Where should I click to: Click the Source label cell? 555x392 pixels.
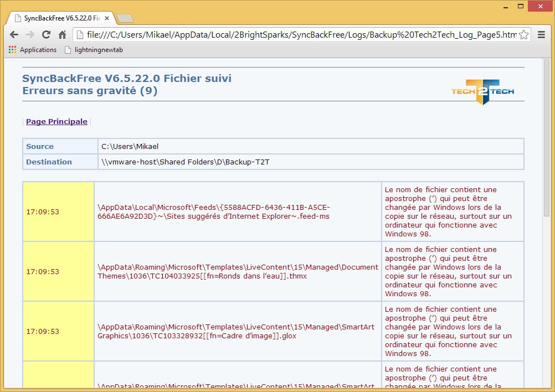(60, 147)
